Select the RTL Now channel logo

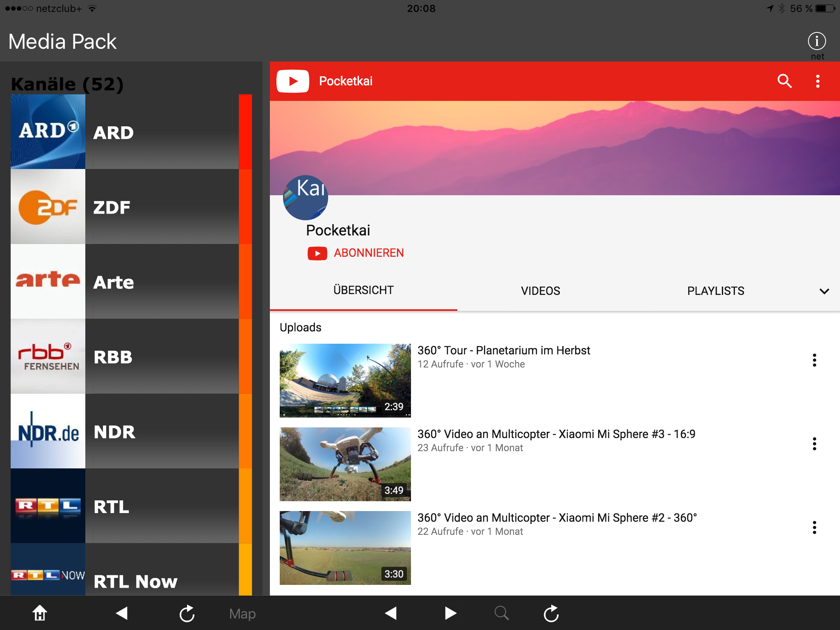(x=48, y=569)
